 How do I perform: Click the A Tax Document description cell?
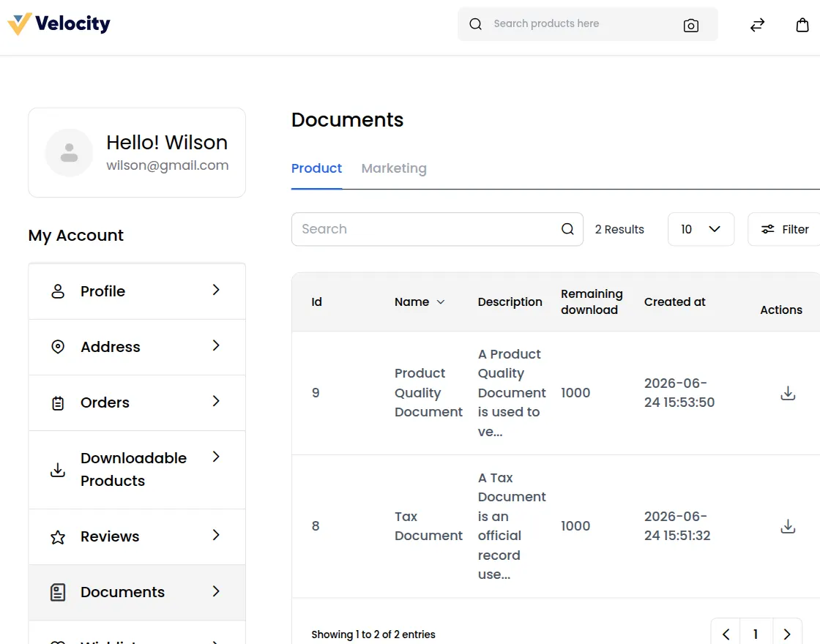(x=512, y=526)
